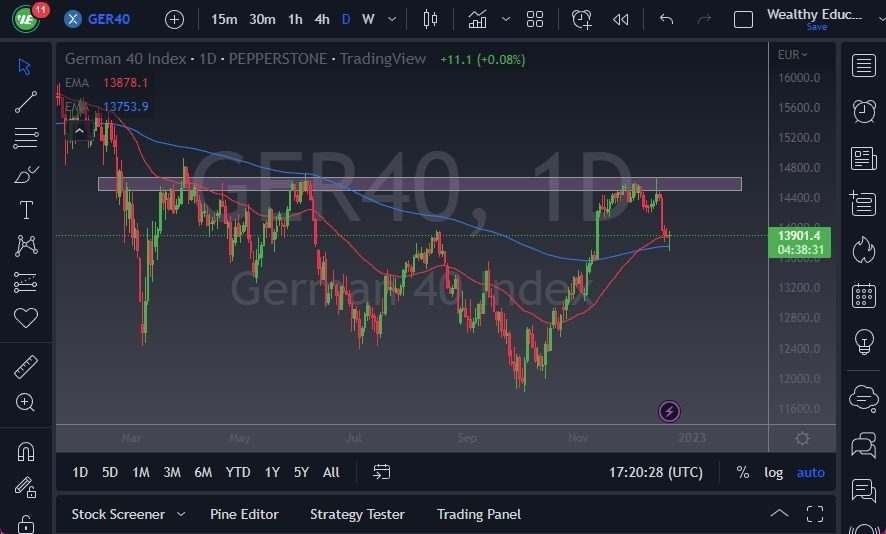This screenshot has height=534, width=886.
Task: Open the EUR currency dropdown
Action: coord(792,55)
